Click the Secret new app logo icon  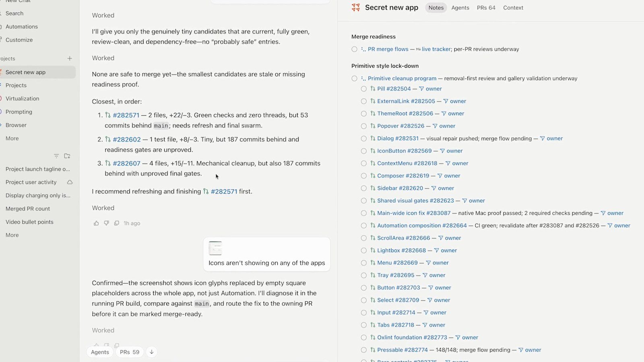coord(356,8)
